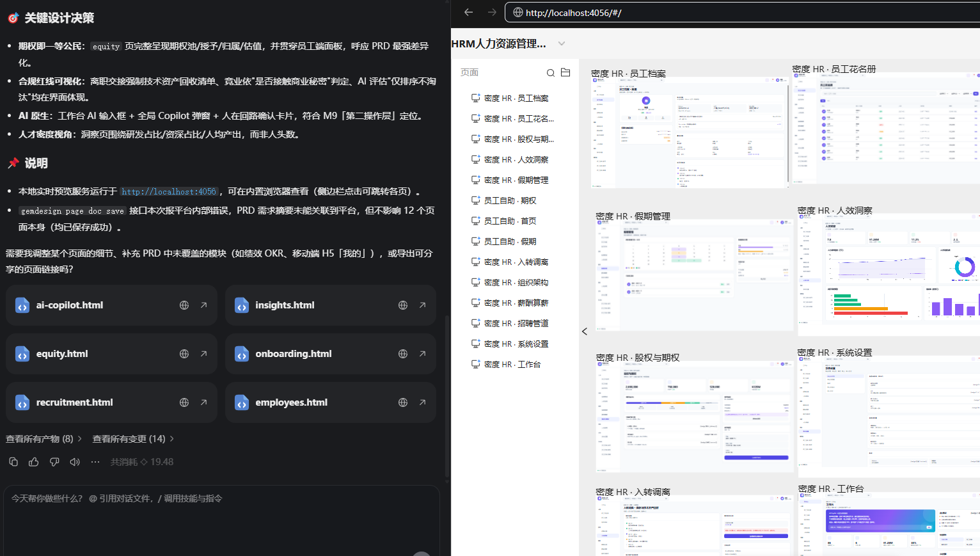Viewport: 980px width, 556px height.
Task: Open onboarding.html file card
Action: [331, 354]
